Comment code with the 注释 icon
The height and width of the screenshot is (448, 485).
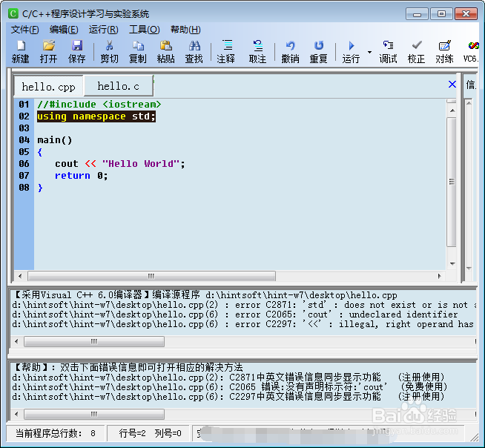pyautogui.click(x=226, y=52)
